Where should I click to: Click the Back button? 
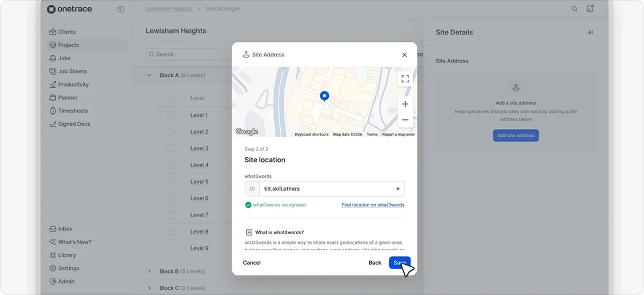[x=375, y=263]
